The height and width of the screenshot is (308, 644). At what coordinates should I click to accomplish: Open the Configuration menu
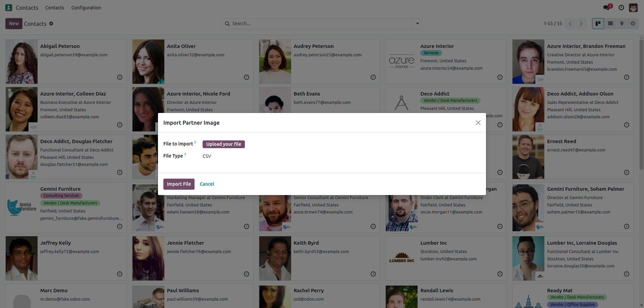86,7
